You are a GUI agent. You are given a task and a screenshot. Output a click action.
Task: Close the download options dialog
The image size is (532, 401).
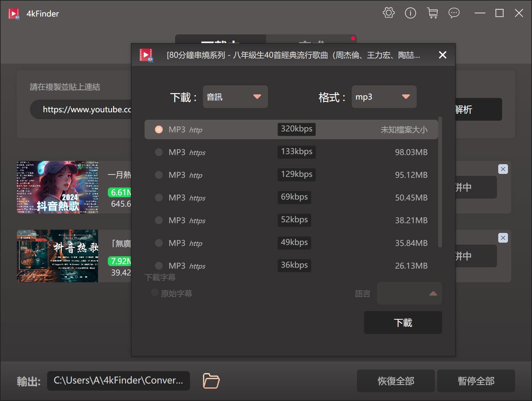(x=442, y=55)
